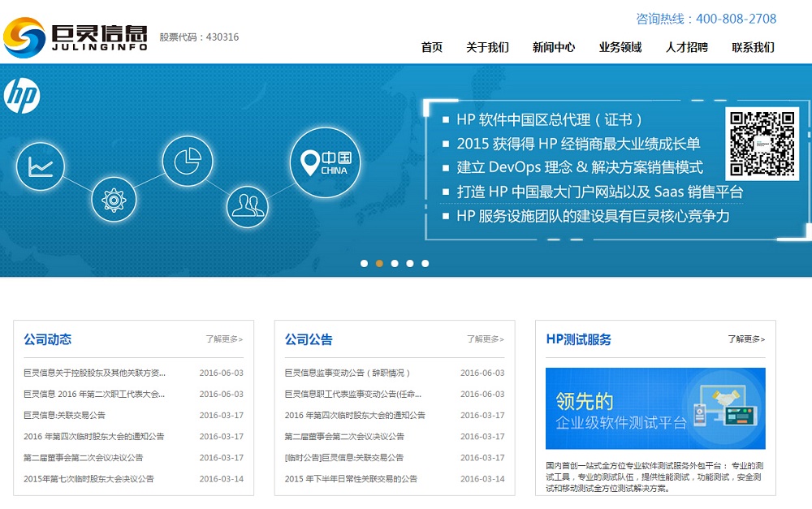Open the 业务领域 menu item
The width and height of the screenshot is (812, 509).
point(620,47)
